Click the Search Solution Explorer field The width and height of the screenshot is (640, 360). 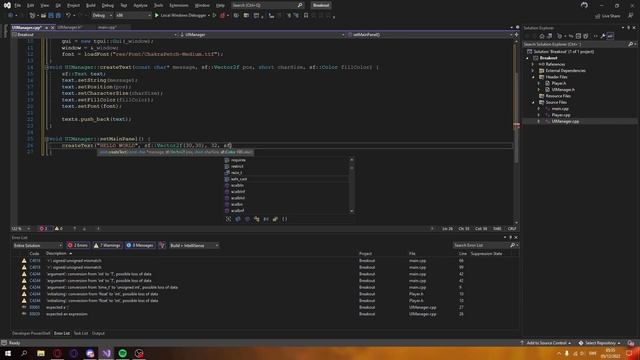[x=576, y=44]
